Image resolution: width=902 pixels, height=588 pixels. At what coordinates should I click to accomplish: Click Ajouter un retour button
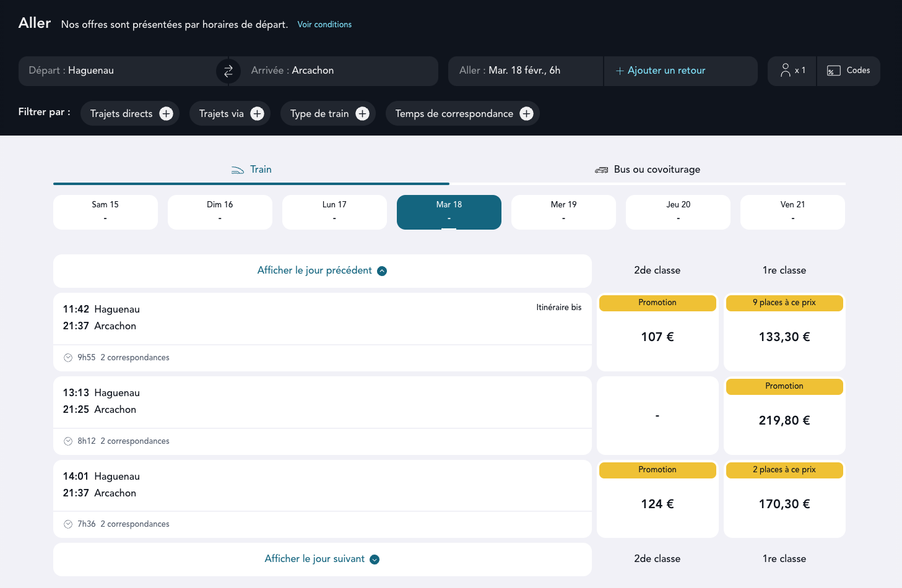point(666,71)
